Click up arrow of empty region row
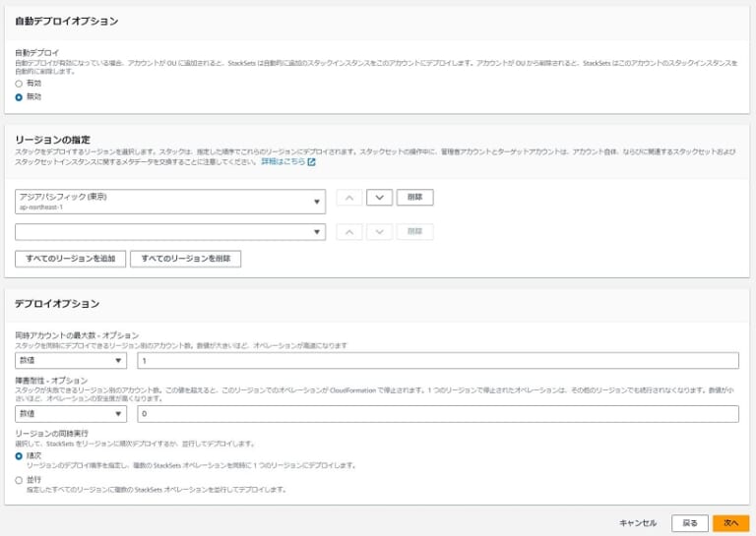 (349, 232)
